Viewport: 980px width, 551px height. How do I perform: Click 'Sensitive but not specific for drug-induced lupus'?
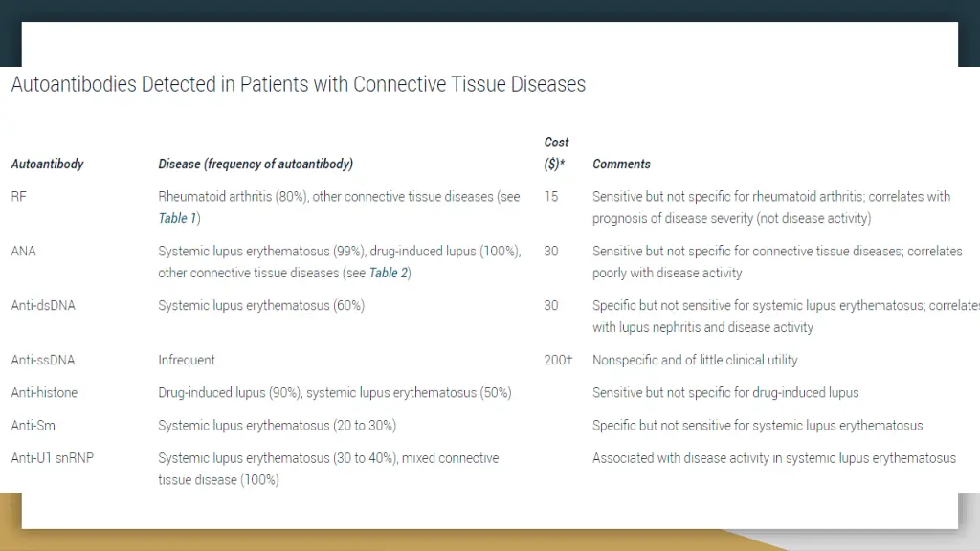coord(725,393)
